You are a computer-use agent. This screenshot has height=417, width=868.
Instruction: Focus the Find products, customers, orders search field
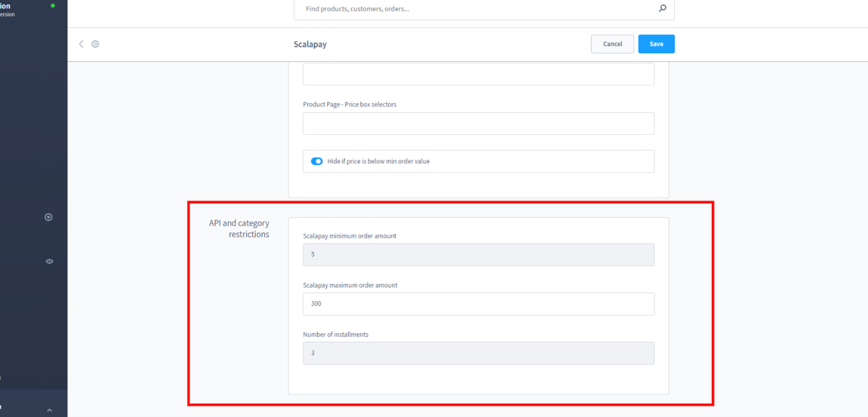[x=484, y=9]
